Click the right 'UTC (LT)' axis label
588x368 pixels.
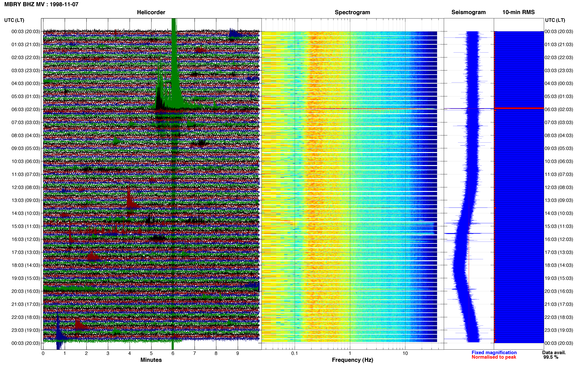[555, 20]
